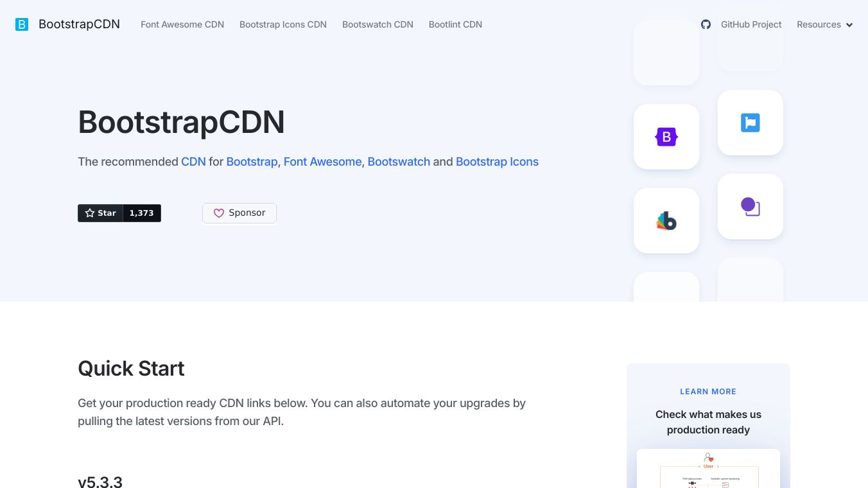Open the GitHub Project nav link
This screenshot has height=488, width=868.
tap(751, 24)
